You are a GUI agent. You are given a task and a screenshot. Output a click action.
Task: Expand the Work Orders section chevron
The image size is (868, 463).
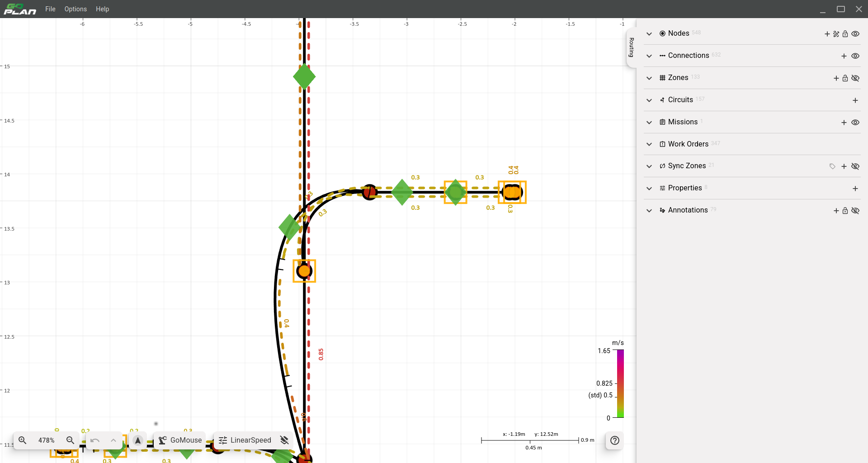(649, 144)
